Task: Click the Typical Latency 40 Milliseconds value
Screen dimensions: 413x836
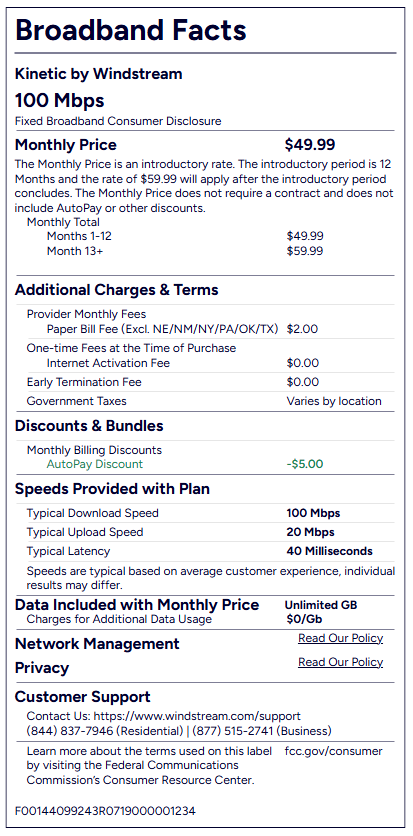Action: click(329, 551)
